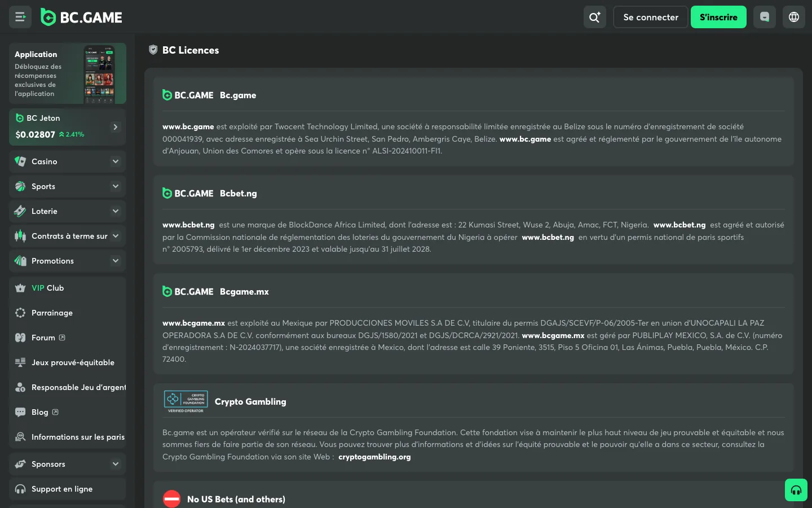Select the Loterie ticket icon
The image size is (812, 508).
(20, 211)
